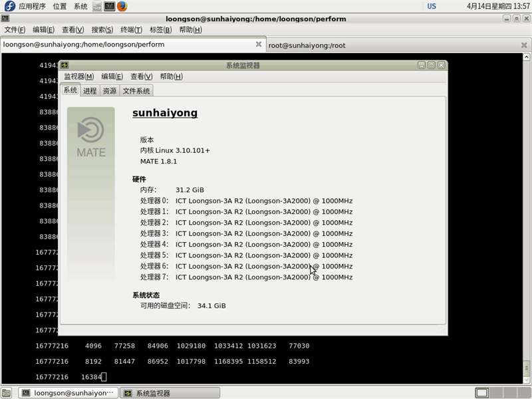This screenshot has width=532, height=399.
Task: Click the value 83993 in the terminal output
Action: coord(299,361)
